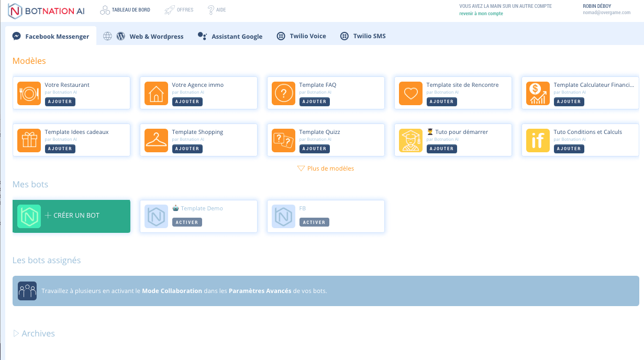Add the Tuto pour démarrer template
644x360 pixels.
coord(442,149)
